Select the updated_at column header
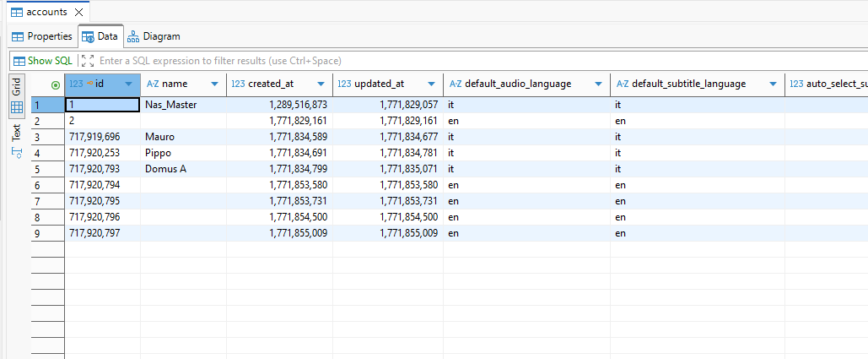Screen dimensions: 868x359 387,84
